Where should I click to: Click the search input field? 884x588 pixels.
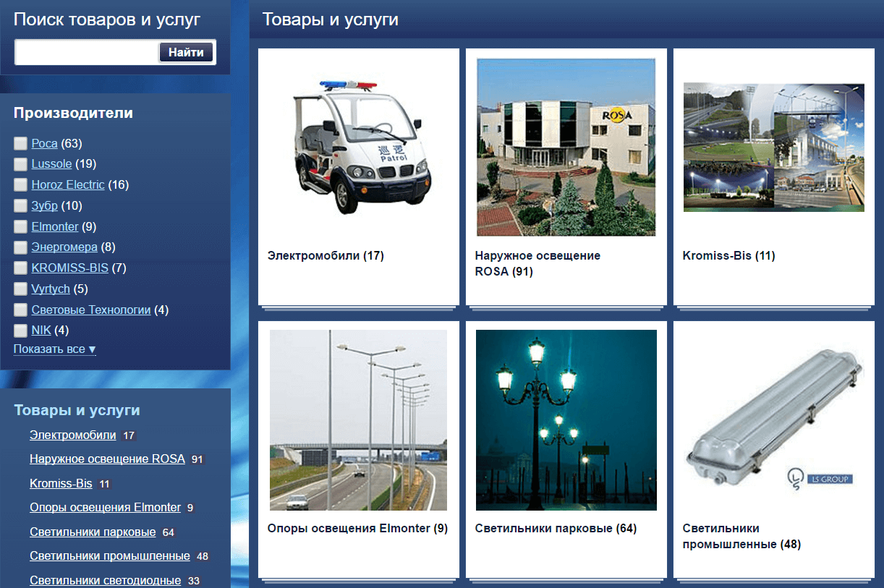pos(86,52)
